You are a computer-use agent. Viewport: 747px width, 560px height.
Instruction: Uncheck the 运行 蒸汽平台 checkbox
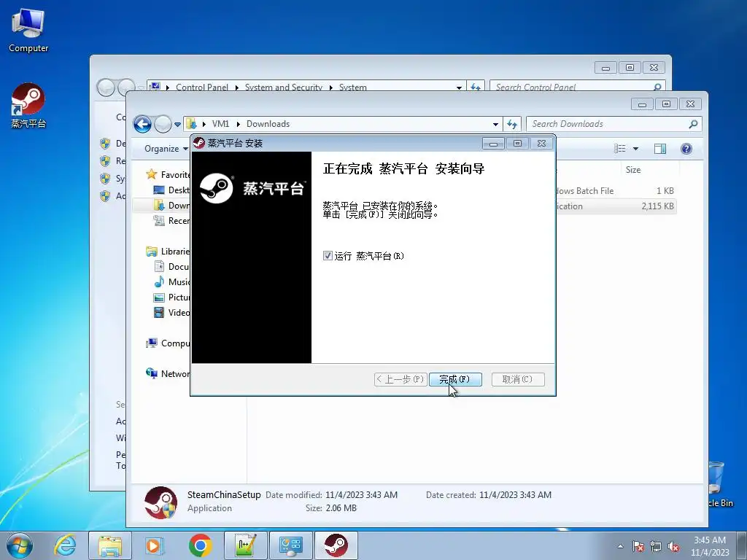[328, 256]
